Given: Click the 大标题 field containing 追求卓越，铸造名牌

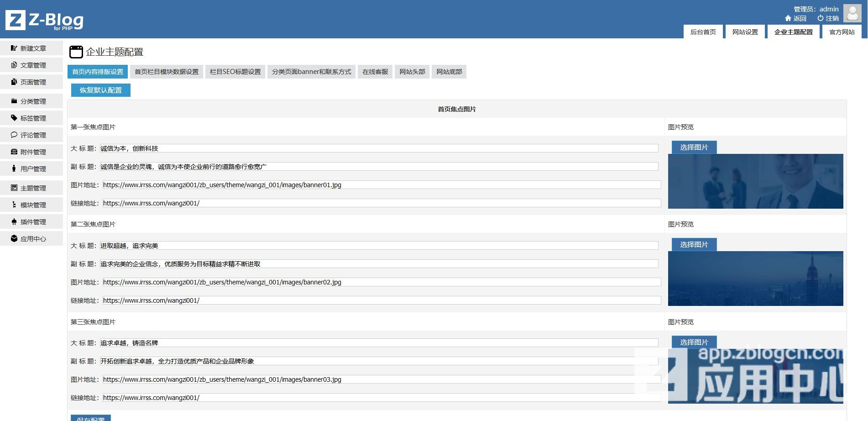Looking at the screenshot, I should 379,343.
